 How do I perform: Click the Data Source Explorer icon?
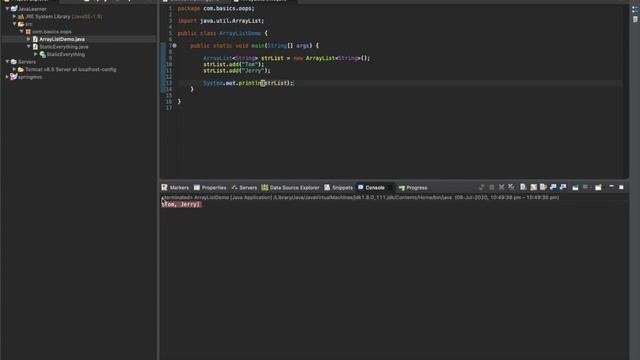[264, 187]
